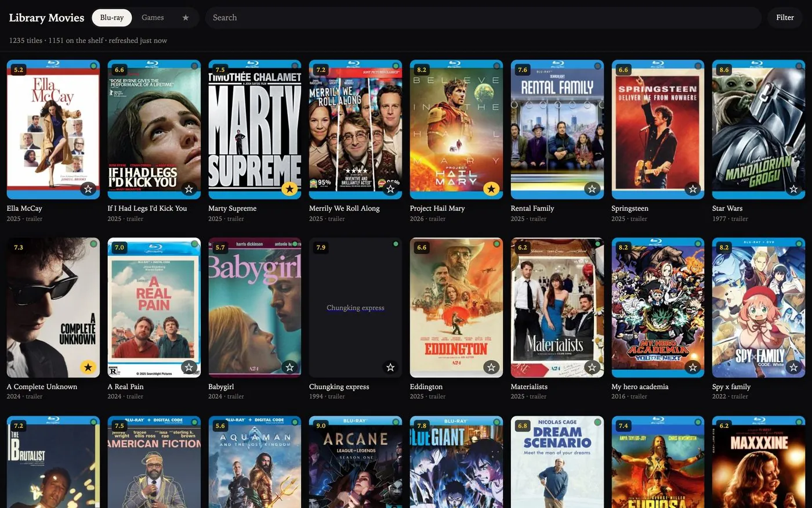The width and height of the screenshot is (812, 508).
Task: Toggle favorite star on Star Wars poster
Action: click(793, 189)
